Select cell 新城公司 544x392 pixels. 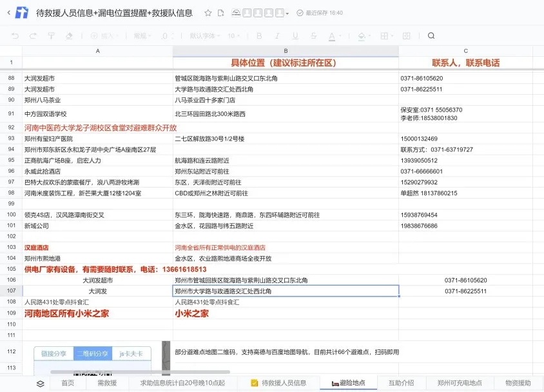coord(97,226)
